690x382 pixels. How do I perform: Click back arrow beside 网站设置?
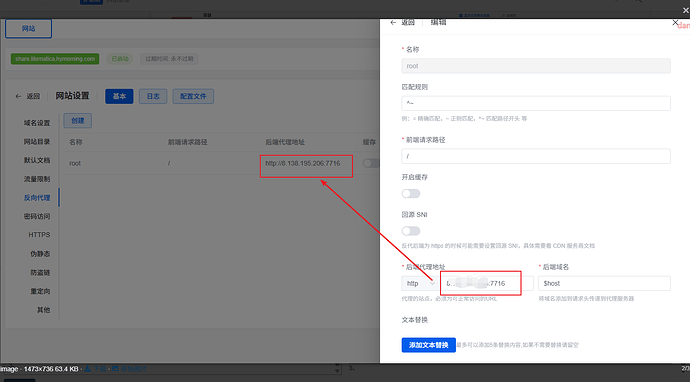click(18, 96)
